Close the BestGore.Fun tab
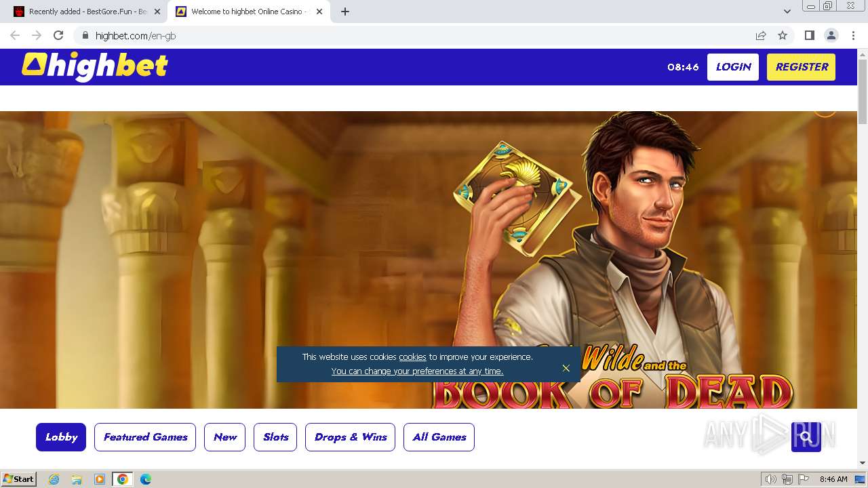The image size is (868, 488). (157, 12)
